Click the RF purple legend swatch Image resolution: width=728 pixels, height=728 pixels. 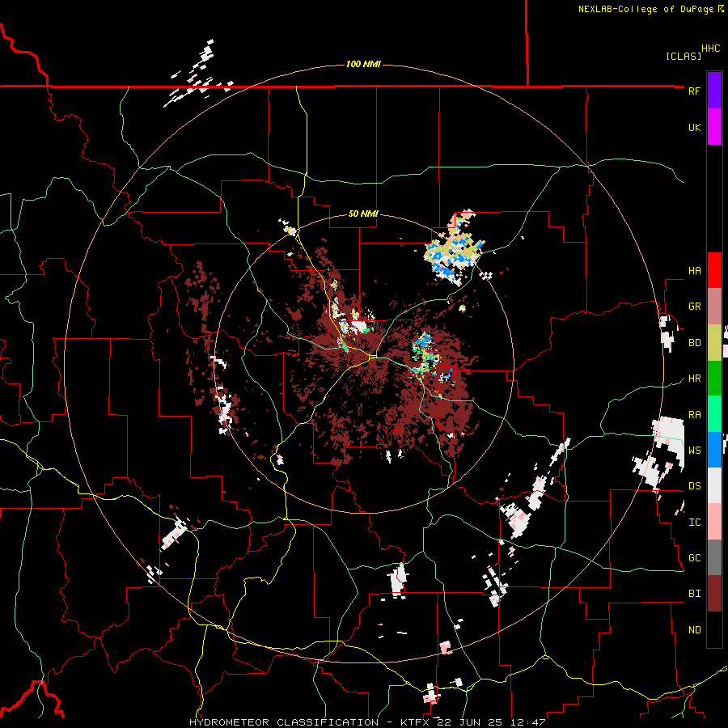(714, 91)
